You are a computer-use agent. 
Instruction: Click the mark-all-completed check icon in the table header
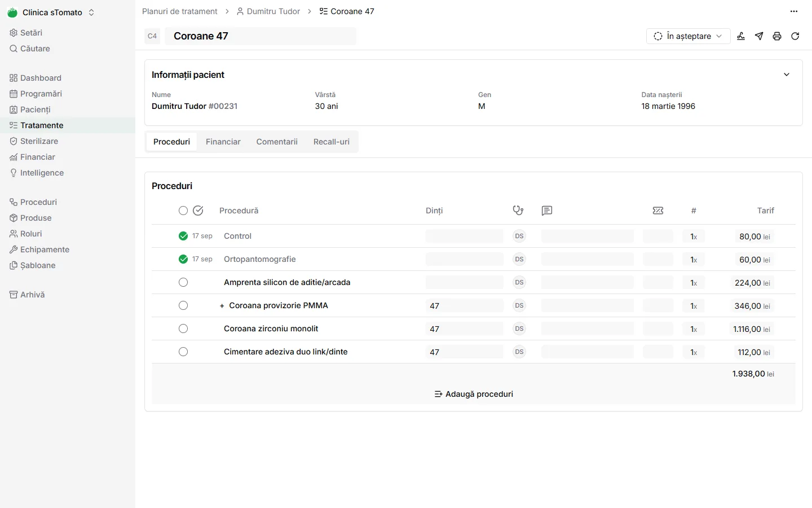pos(198,211)
